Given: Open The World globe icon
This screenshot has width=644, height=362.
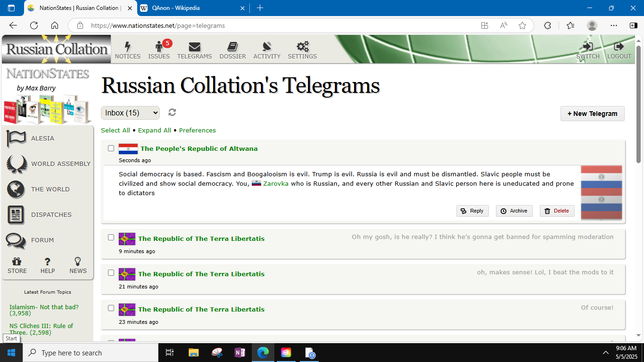Looking at the screenshot, I should (16, 189).
